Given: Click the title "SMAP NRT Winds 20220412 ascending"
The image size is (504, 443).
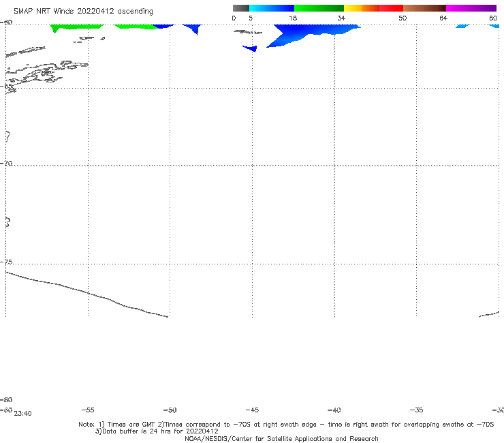Looking at the screenshot, I should tap(83, 11).
